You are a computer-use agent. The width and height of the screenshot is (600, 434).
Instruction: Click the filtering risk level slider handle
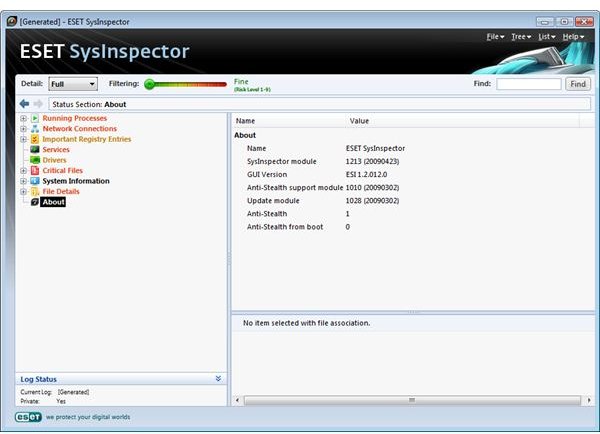pos(150,84)
